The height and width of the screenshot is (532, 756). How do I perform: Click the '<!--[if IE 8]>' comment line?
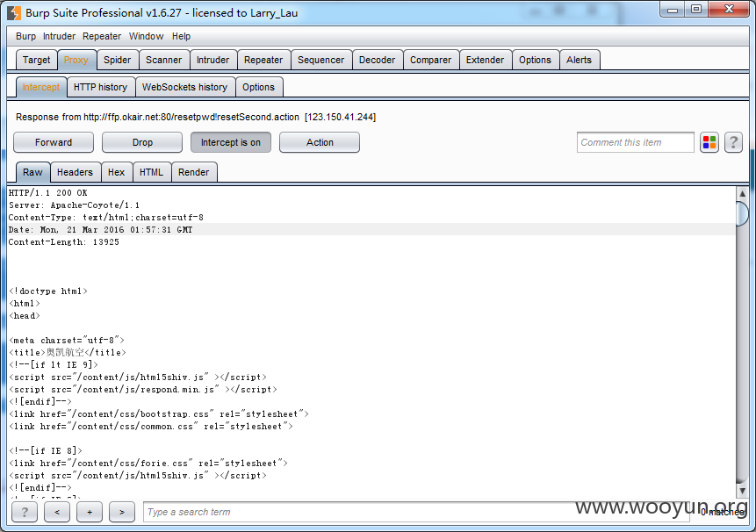tap(46, 450)
